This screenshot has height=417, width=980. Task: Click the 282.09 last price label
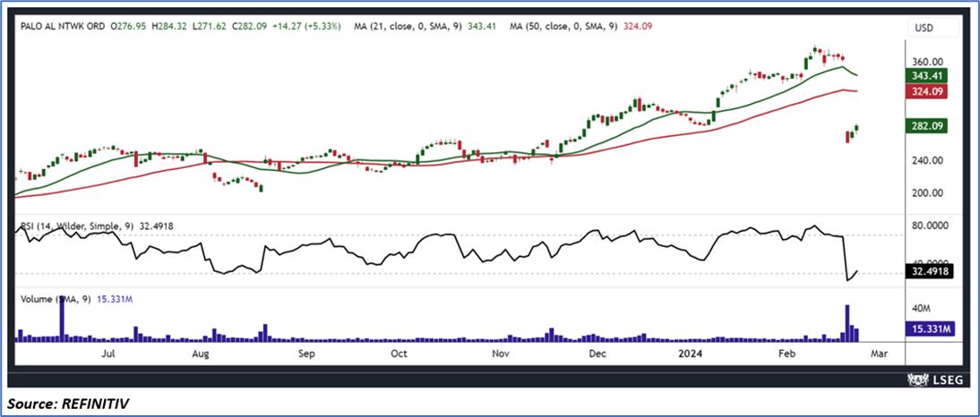coord(928,126)
